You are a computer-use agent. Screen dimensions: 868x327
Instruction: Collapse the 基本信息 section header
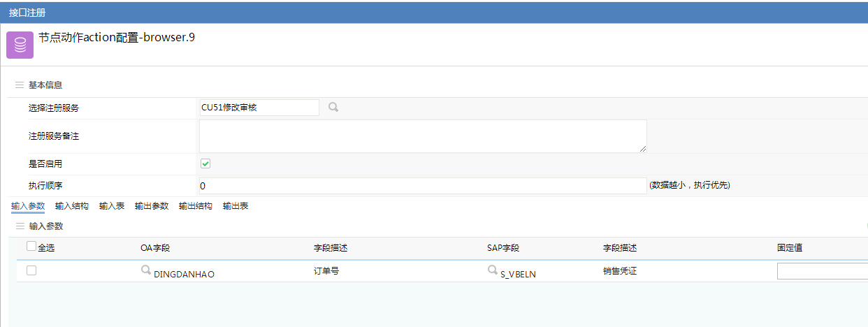pyautogui.click(x=20, y=85)
